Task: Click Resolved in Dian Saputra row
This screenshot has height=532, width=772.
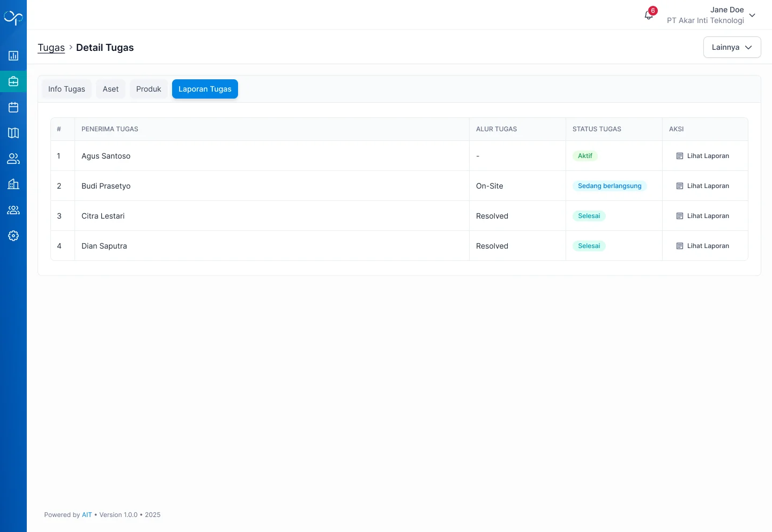Action: pyautogui.click(x=492, y=246)
